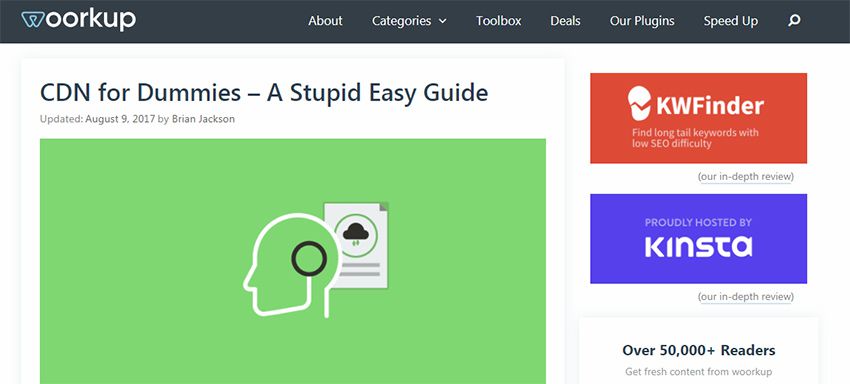Click the Kinsta wordmark logo
Viewport: 850px width, 384px height.
click(x=698, y=246)
